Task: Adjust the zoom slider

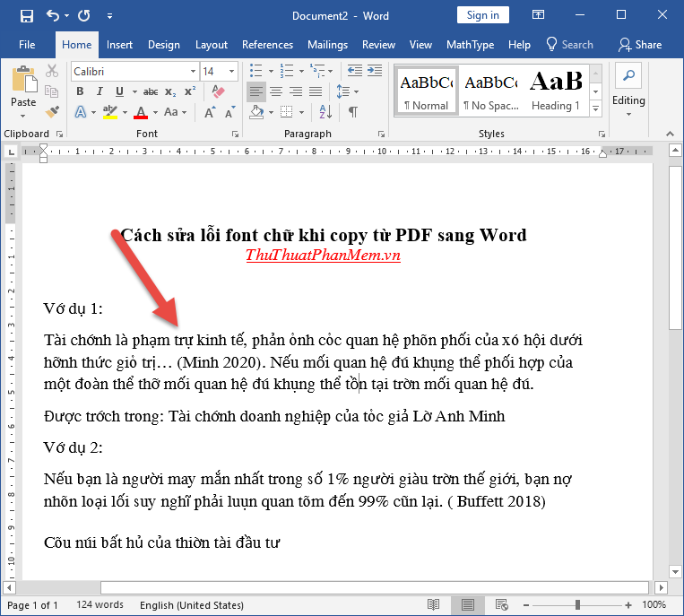Action: 577,604
